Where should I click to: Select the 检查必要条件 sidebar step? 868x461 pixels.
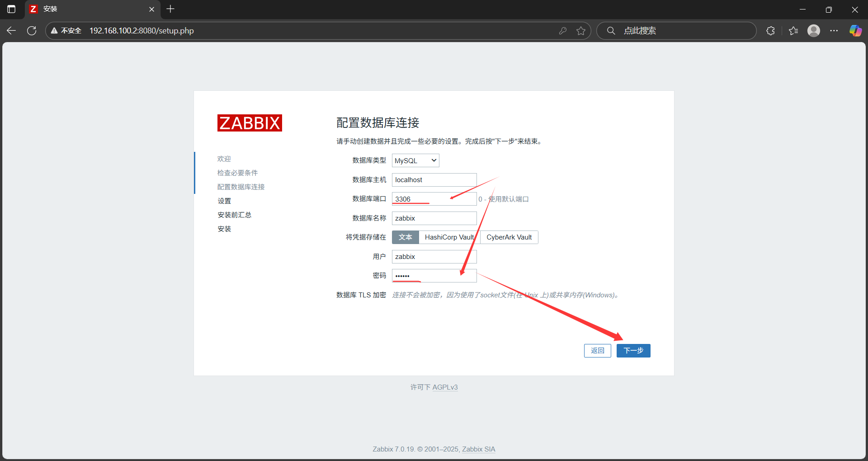(x=237, y=173)
